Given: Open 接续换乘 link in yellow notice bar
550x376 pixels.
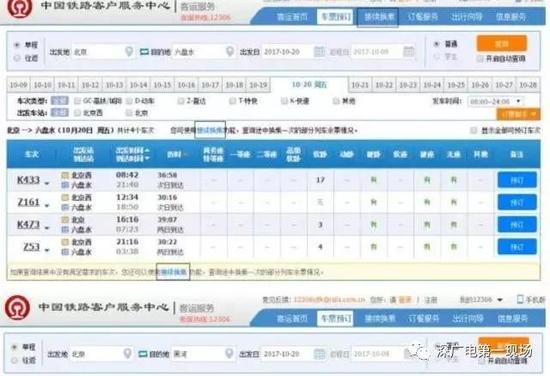Looking at the screenshot, I should [x=173, y=272].
